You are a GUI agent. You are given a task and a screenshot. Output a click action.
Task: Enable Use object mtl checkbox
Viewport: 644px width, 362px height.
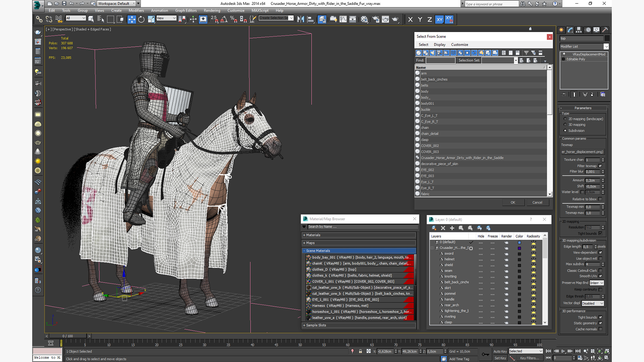[x=600, y=258]
